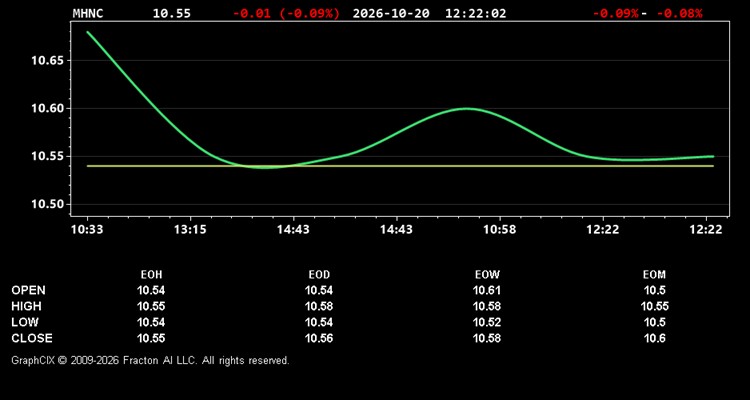
Task: Click the EOH column header
Action: coord(151,275)
